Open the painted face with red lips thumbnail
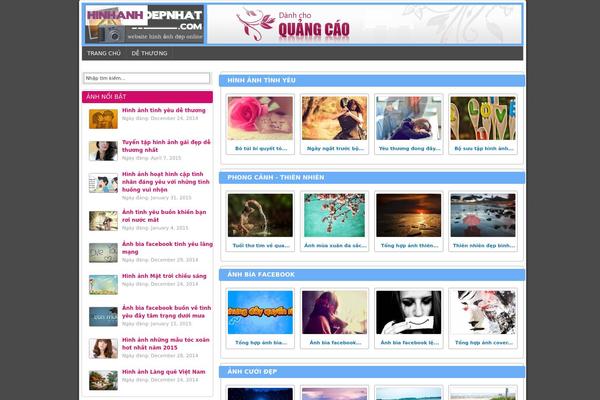 [x=483, y=312]
